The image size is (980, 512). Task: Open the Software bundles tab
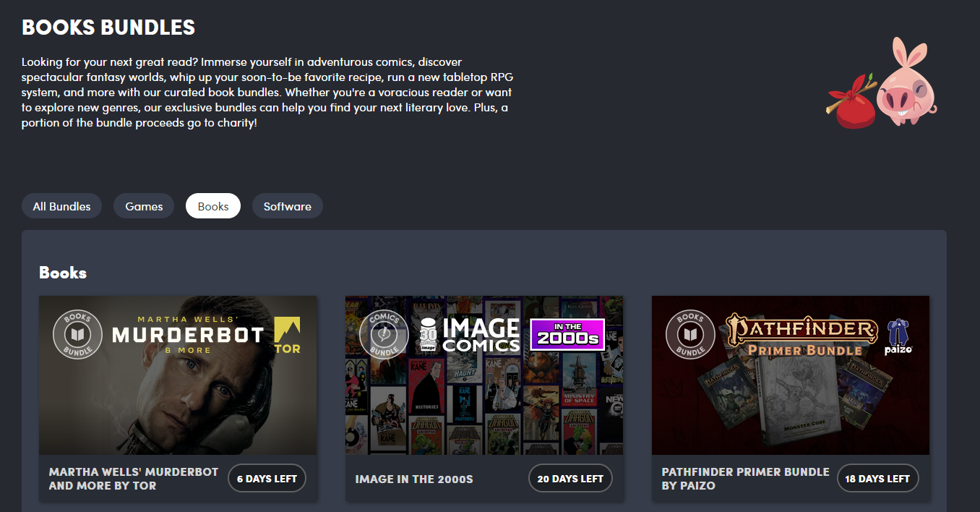tap(287, 206)
